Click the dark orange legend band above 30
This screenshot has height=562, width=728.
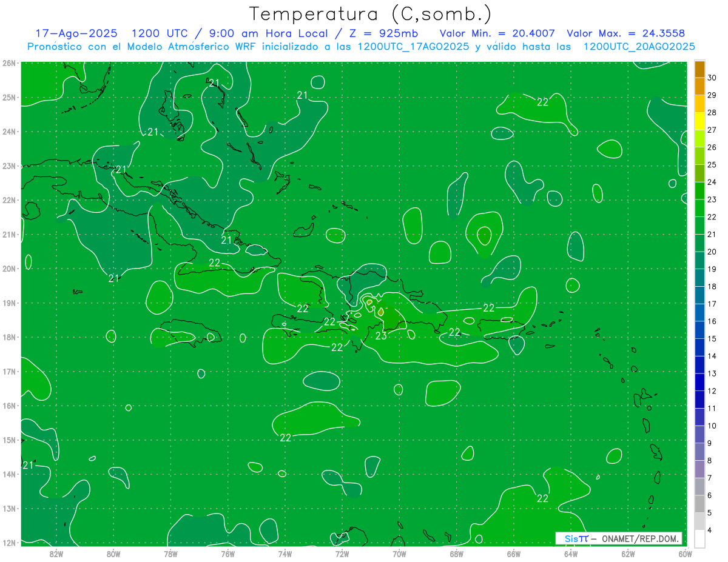coord(699,69)
